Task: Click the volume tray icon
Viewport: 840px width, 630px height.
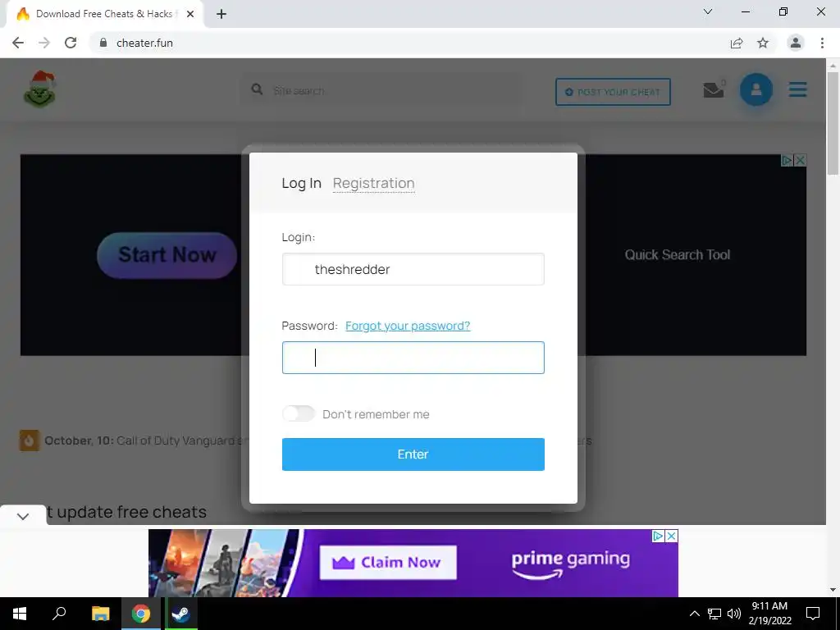Action: pos(734,614)
